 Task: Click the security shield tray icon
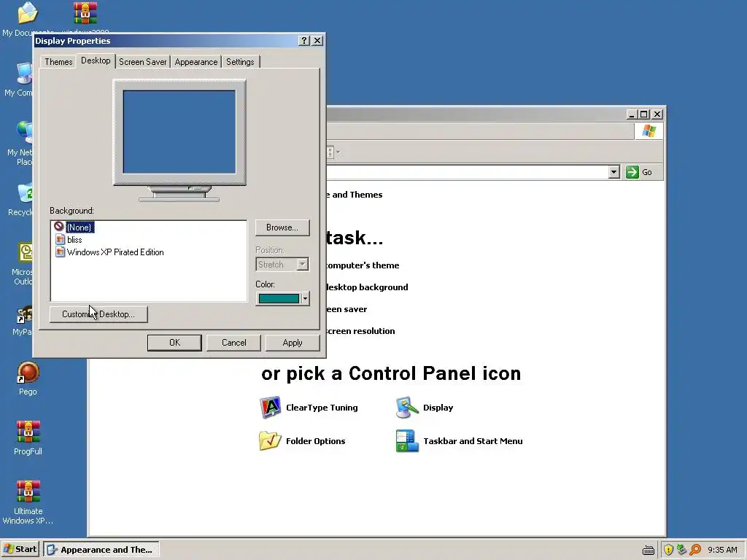point(668,550)
